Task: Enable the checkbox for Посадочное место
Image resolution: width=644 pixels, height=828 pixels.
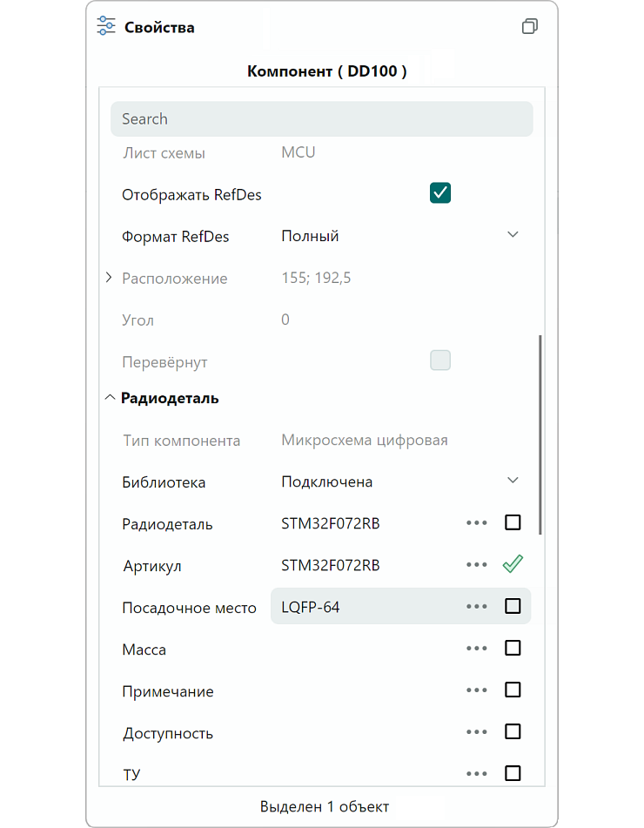Action: (513, 607)
